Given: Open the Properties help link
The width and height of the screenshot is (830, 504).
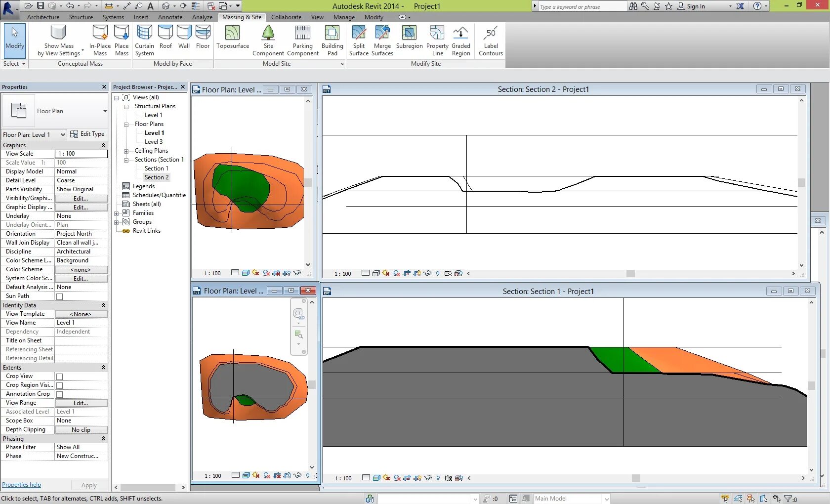Looking at the screenshot, I should point(22,485).
